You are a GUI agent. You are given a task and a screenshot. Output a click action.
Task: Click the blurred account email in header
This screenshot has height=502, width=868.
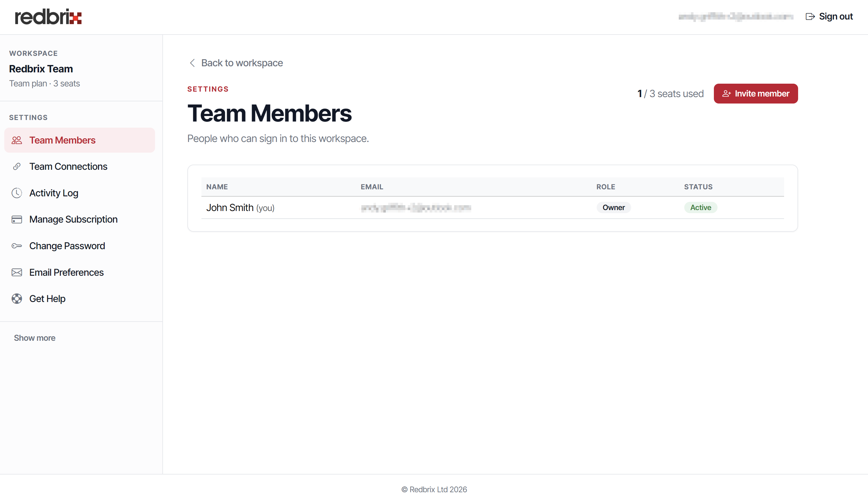point(736,16)
